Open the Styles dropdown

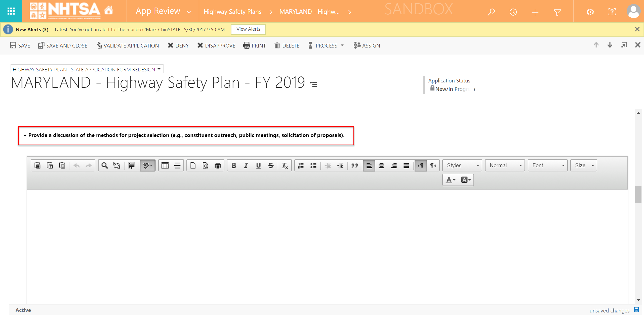tap(462, 165)
